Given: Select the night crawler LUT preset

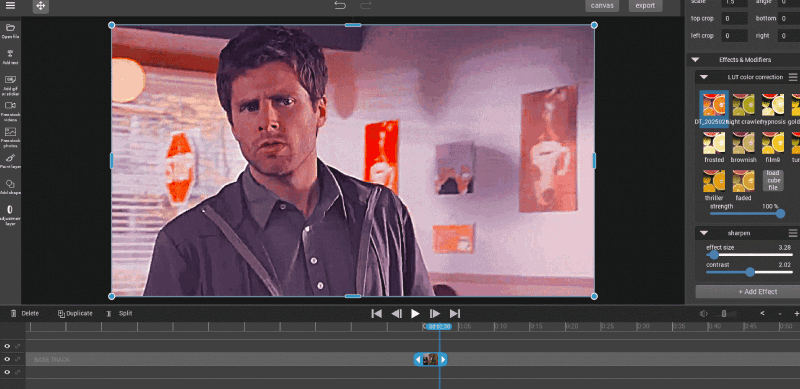Looking at the screenshot, I should point(743,105).
